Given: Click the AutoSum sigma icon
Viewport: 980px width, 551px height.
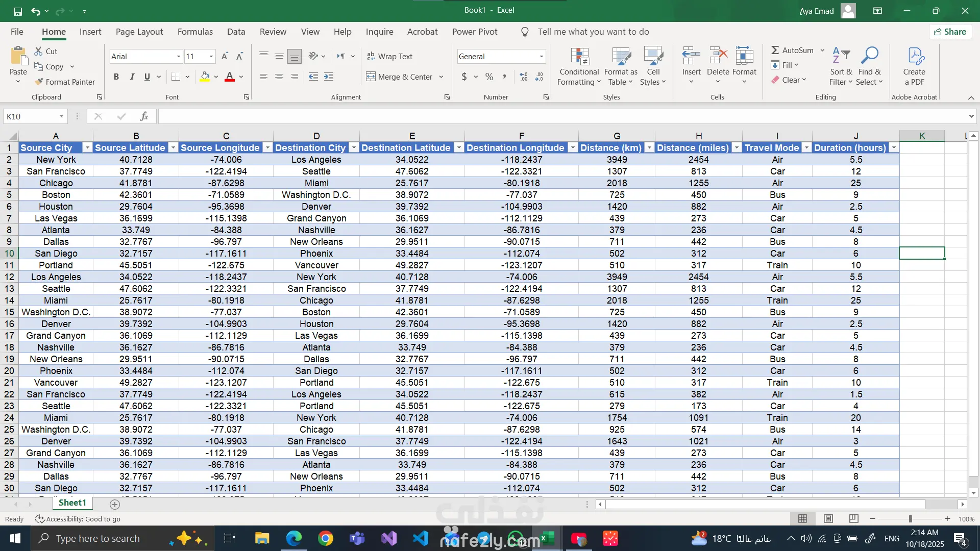Looking at the screenshot, I should point(775,50).
